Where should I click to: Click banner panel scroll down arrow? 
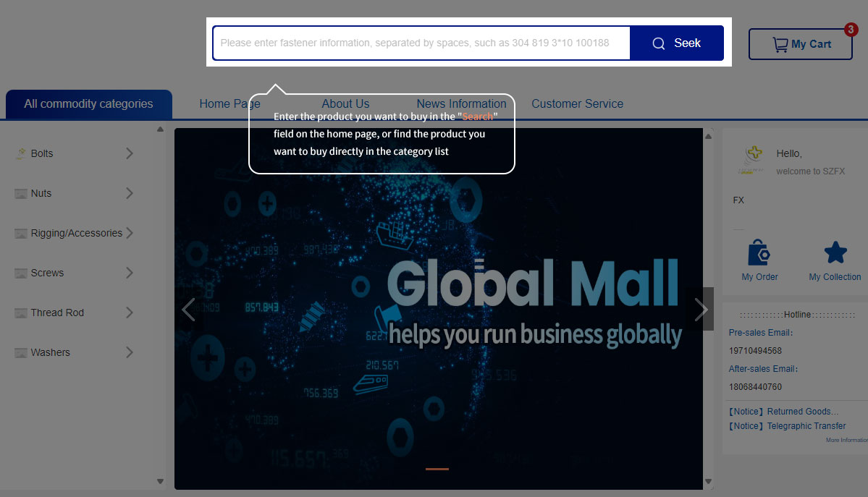[708, 482]
